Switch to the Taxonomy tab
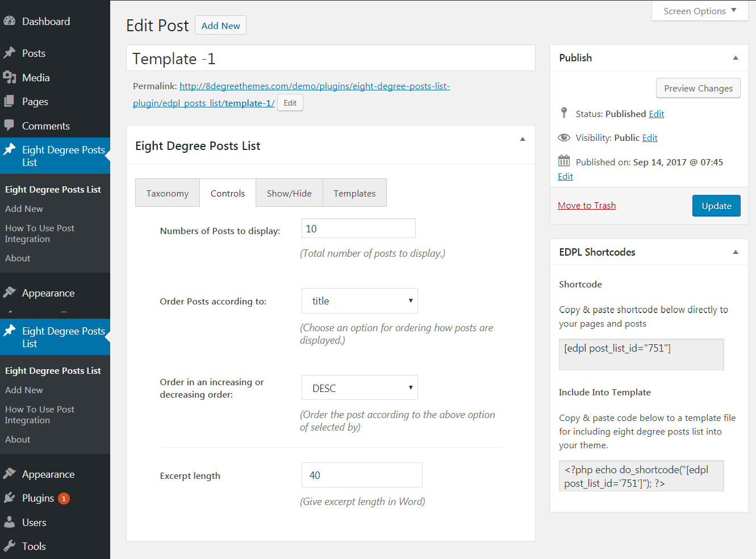The image size is (756, 559). pyautogui.click(x=168, y=193)
